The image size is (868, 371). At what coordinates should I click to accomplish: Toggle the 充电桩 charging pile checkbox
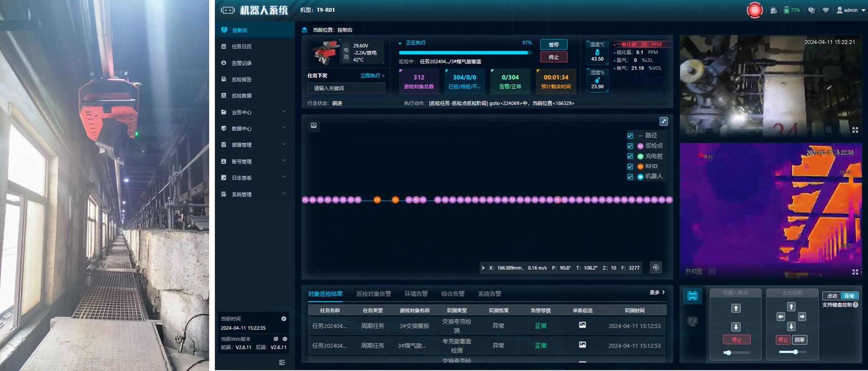click(x=630, y=156)
